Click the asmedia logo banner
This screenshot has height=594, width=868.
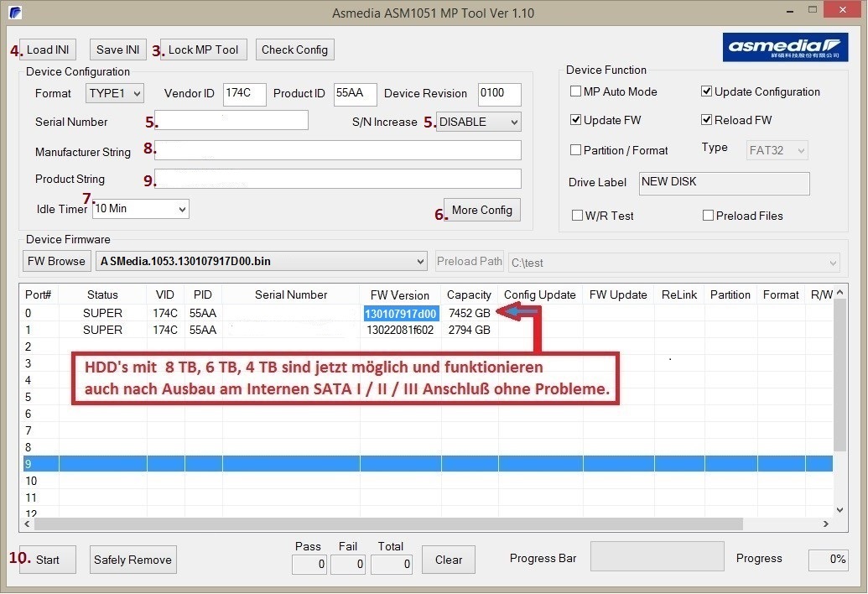coord(785,47)
